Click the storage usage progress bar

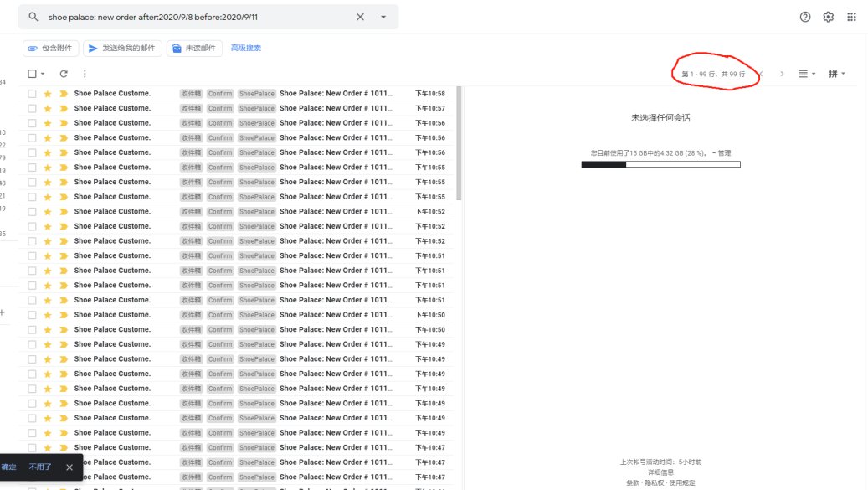[x=660, y=164]
